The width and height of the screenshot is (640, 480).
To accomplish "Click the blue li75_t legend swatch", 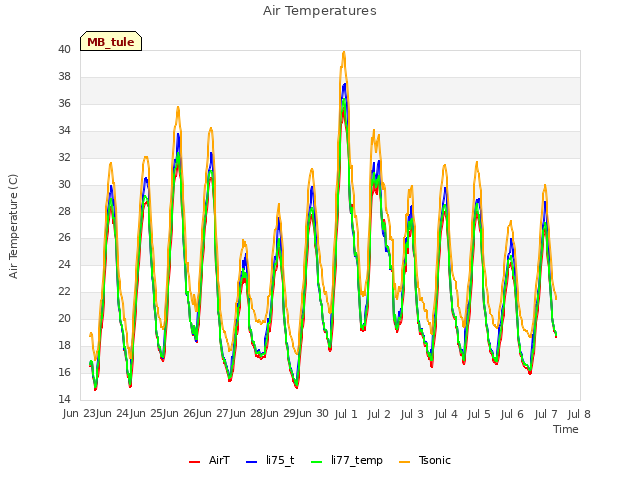I will point(252,462).
